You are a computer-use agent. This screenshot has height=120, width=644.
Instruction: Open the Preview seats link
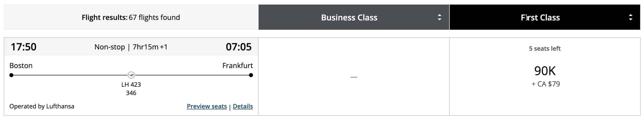[206, 106]
